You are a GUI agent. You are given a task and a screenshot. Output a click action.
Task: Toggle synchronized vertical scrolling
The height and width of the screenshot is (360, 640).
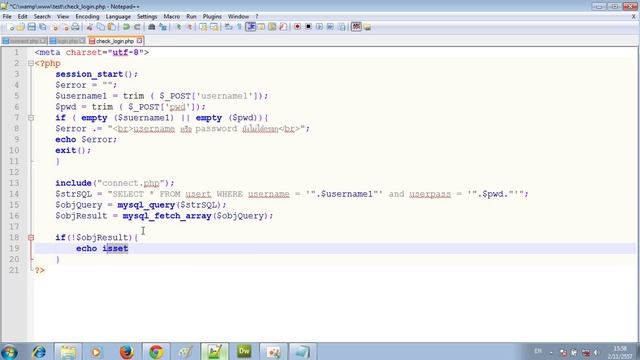pyautogui.click(x=203, y=27)
